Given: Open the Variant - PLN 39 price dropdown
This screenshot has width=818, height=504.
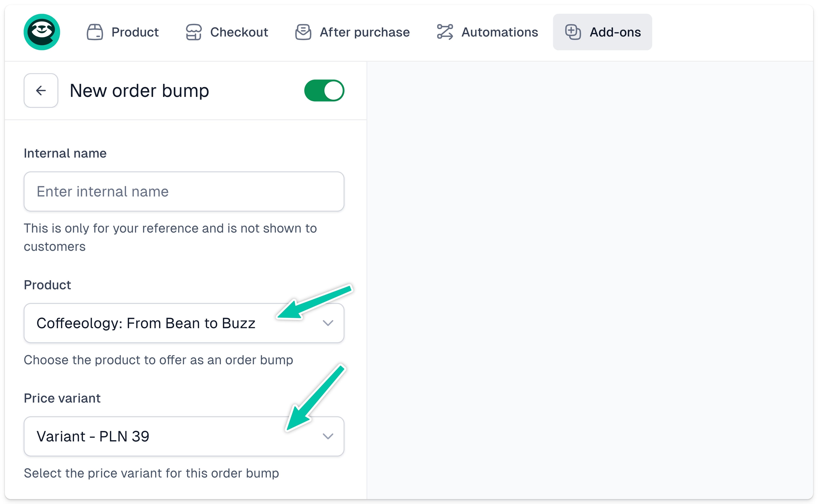Looking at the screenshot, I should point(183,436).
